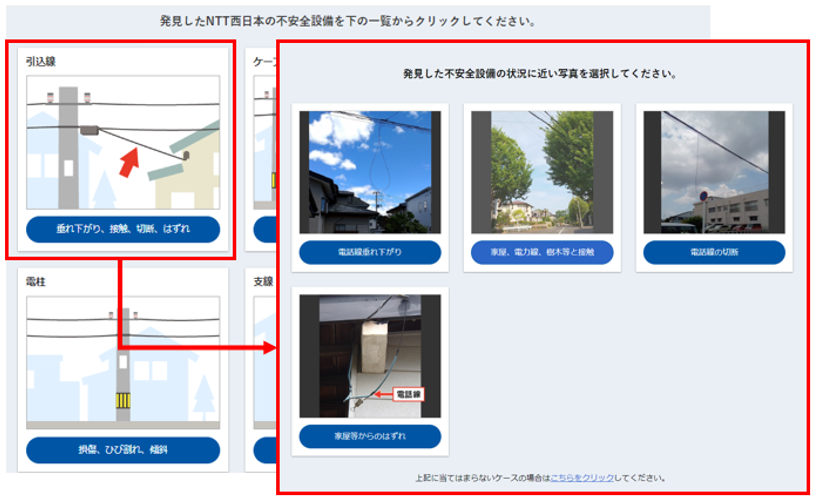This screenshot has width=813, height=498.
Task: Click the 電柱 utility pole illustration
Action: [123, 362]
